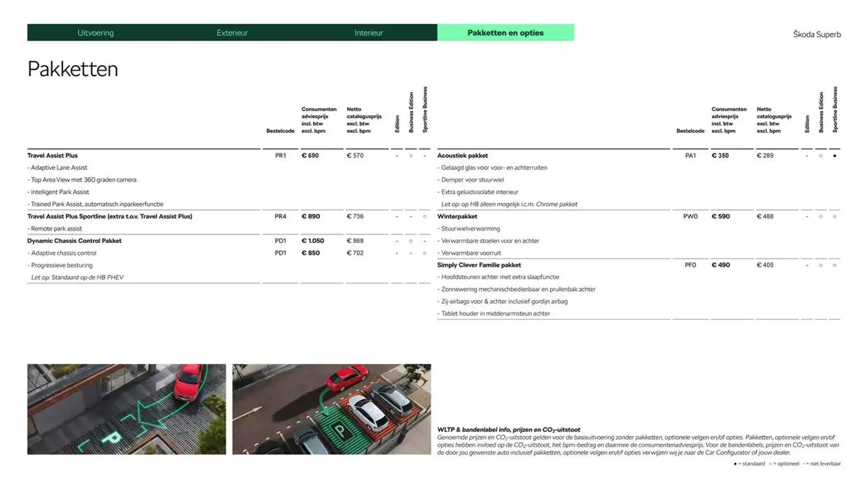Click the € 690 consumer price
Image resolution: width=868 pixels, height=488 pixels.
pos(310,155)
